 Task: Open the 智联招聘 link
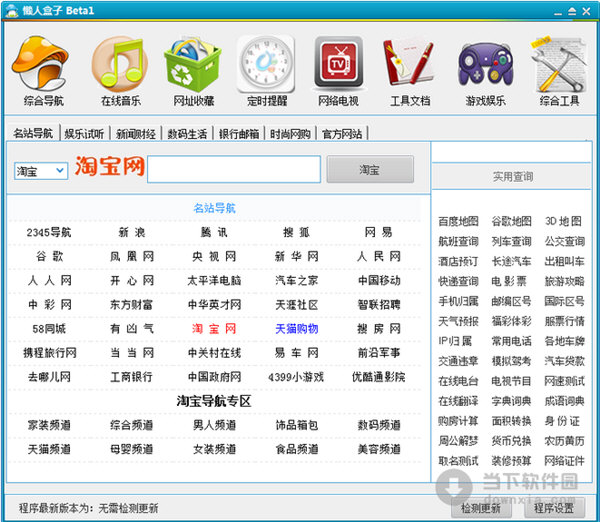pos(378,305)
